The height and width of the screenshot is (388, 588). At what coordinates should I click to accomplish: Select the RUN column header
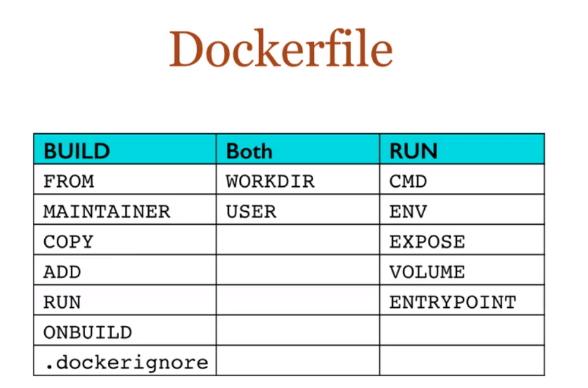coord(462,149)
